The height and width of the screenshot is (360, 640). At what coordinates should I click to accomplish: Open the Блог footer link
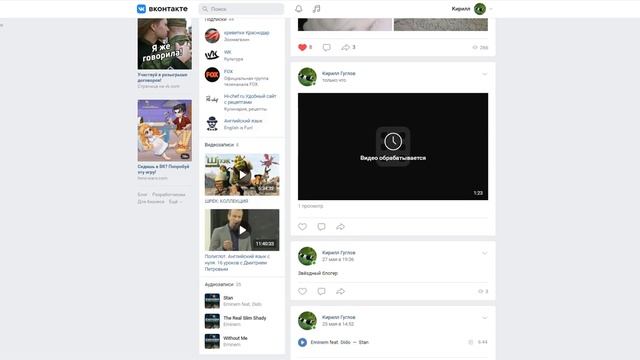point(142,195)
